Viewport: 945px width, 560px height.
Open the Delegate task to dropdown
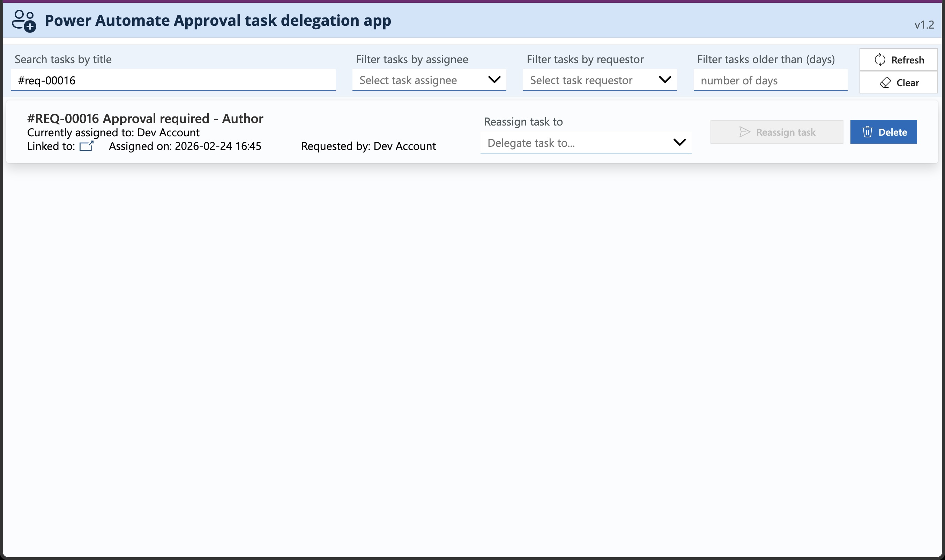point(585,142)
